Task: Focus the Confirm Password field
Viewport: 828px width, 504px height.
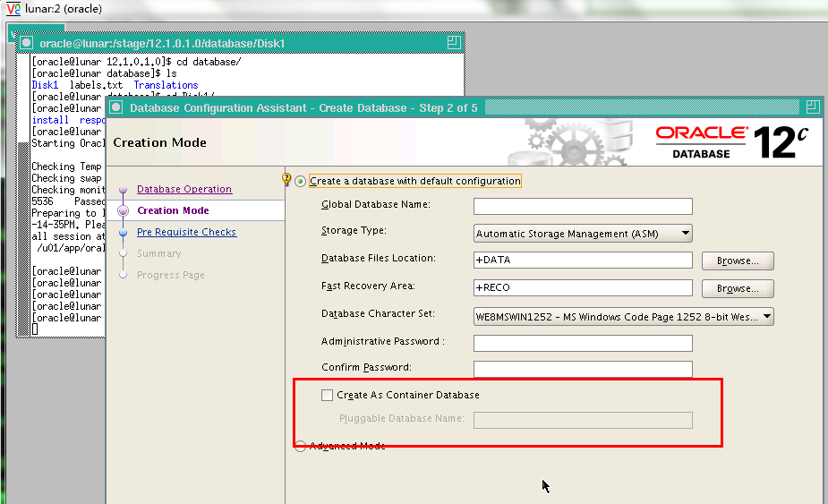Action: (x=583, y=369)
